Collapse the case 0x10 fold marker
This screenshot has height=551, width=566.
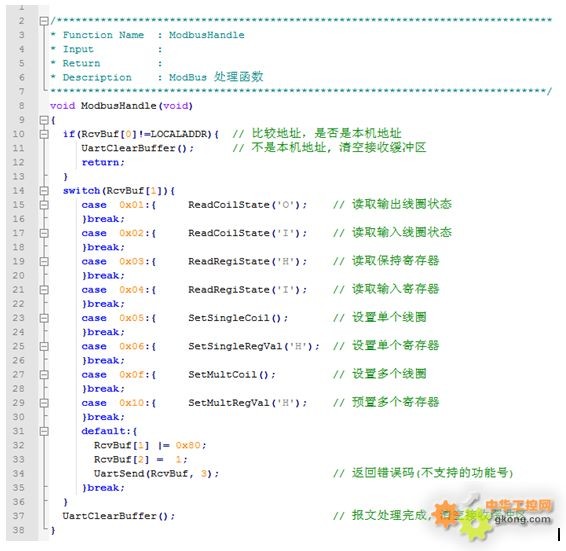point(44,403)
